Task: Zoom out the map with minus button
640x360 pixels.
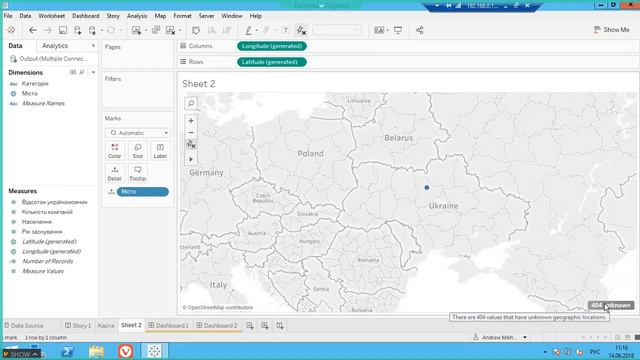Action: (x=191, y=132)
